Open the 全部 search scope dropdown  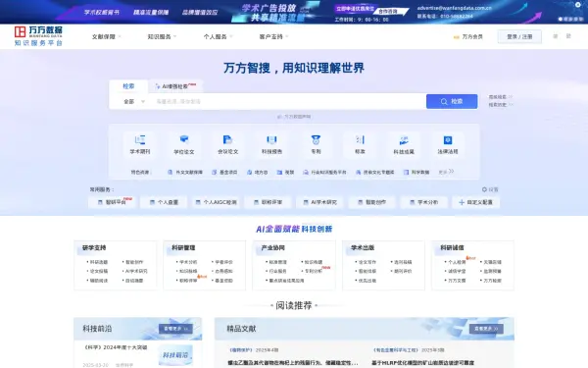[x=134, y=101]
